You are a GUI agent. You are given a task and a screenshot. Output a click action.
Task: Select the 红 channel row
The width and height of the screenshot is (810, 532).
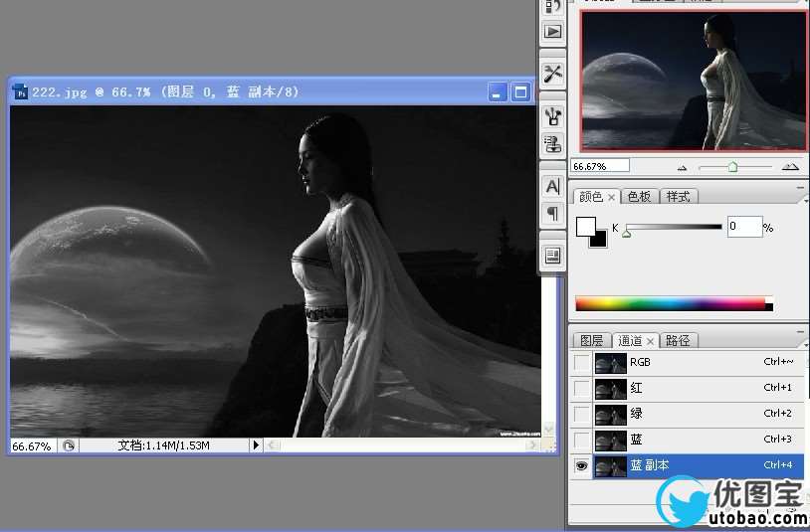coord(699,389)
